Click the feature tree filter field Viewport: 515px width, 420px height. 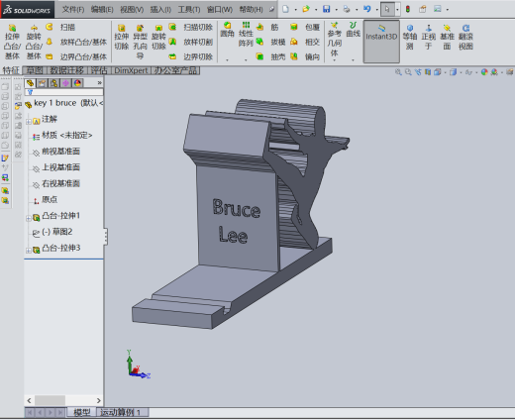(64, 92)
